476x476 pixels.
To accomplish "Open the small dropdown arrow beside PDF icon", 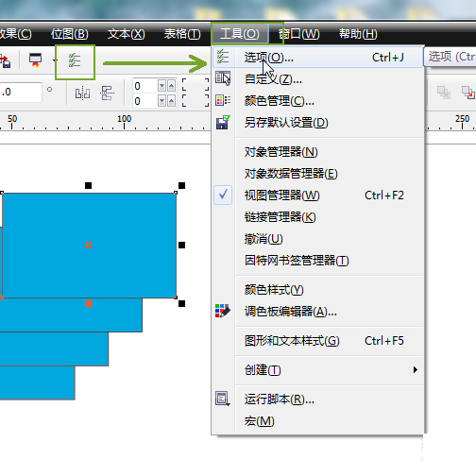I will 55,60.
